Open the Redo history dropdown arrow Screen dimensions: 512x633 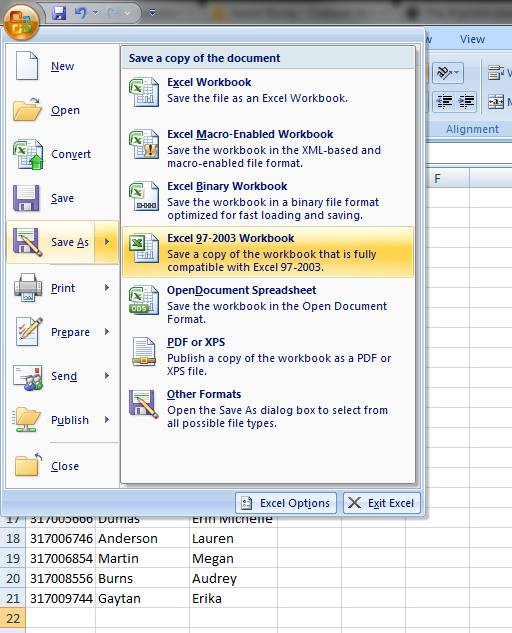click(128, 13)
